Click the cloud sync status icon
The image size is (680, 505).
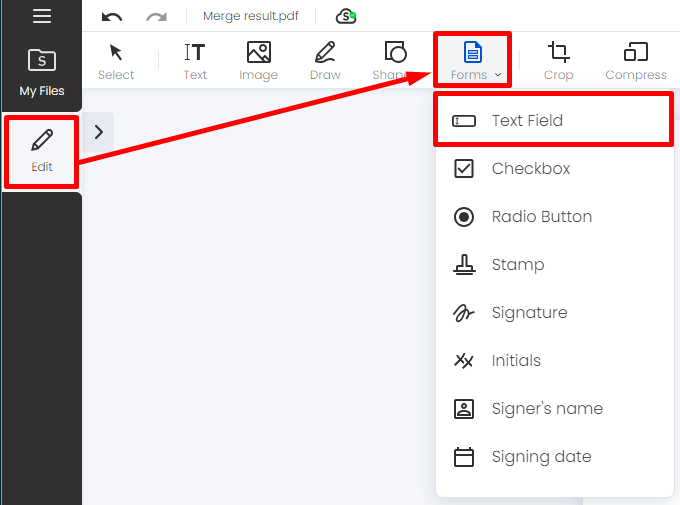click(346, 16)
